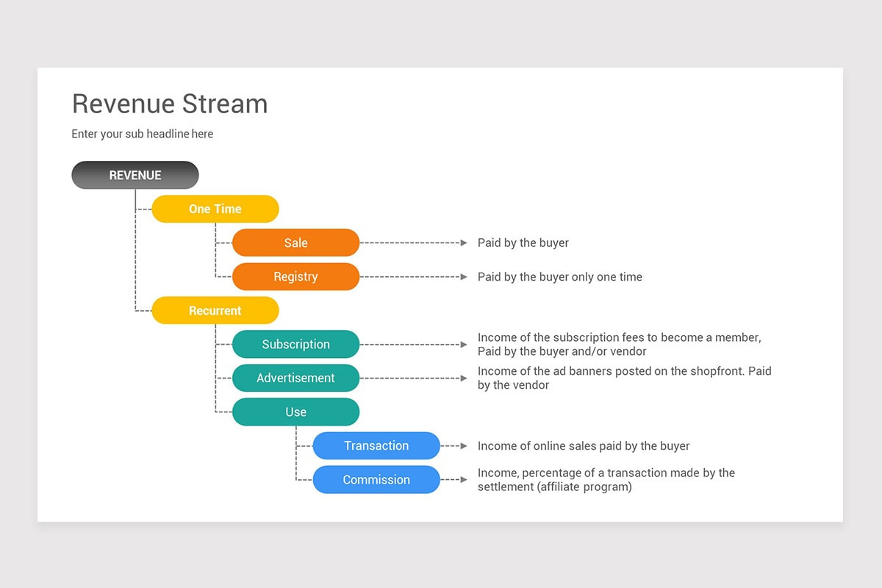Click the teal Subscription node

295,344
